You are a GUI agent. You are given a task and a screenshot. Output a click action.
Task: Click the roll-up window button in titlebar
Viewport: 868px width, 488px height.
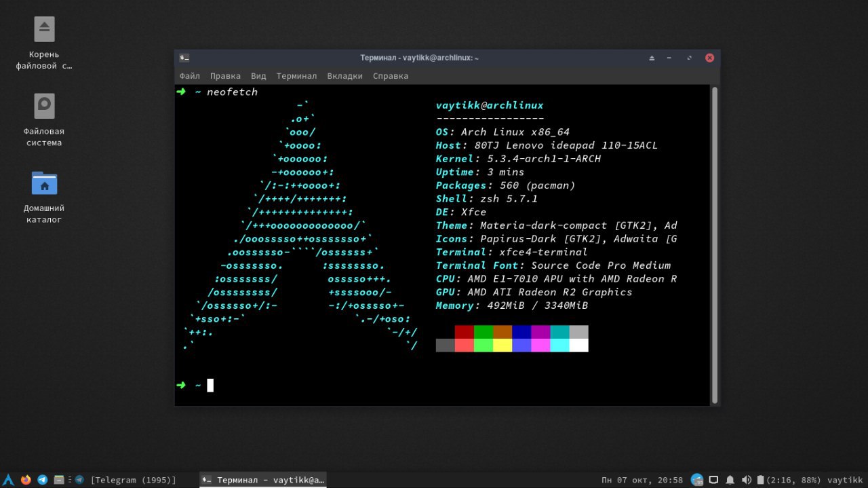(x=652, y=58)
